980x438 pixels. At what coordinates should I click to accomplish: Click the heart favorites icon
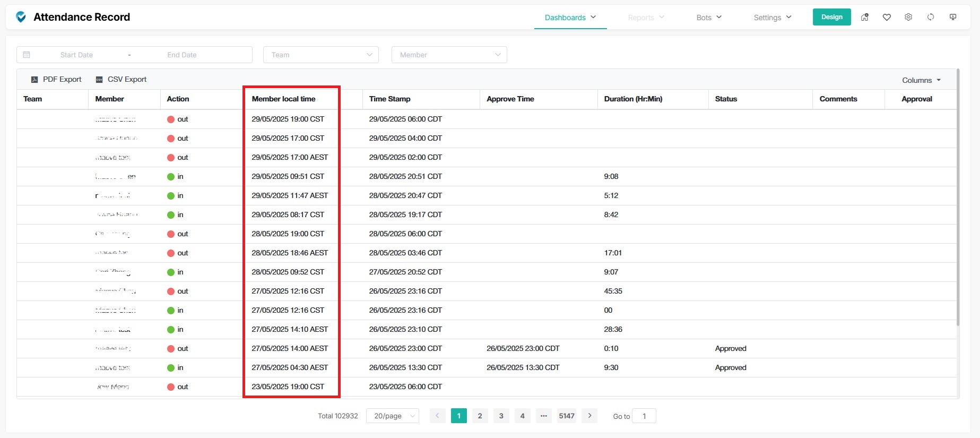click(887, 17)
